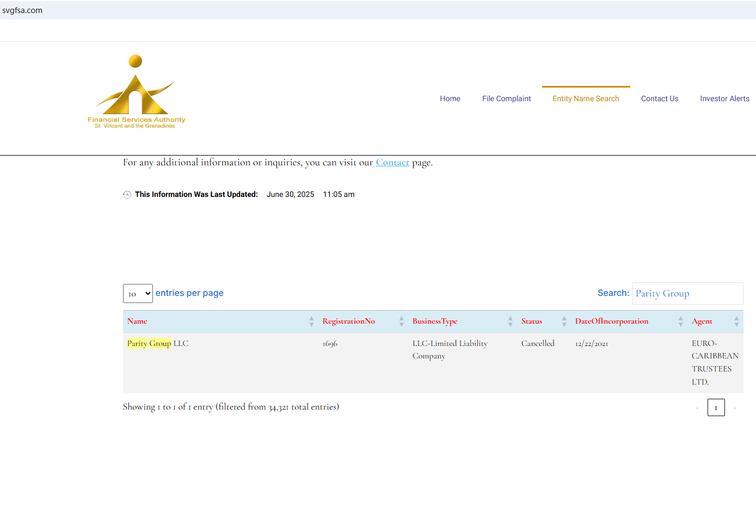Image resolution: width=756 pixels, height=532 pixels.
Task: Sort by RegistrationNo column arrows
Action: [x=401, y=321]
